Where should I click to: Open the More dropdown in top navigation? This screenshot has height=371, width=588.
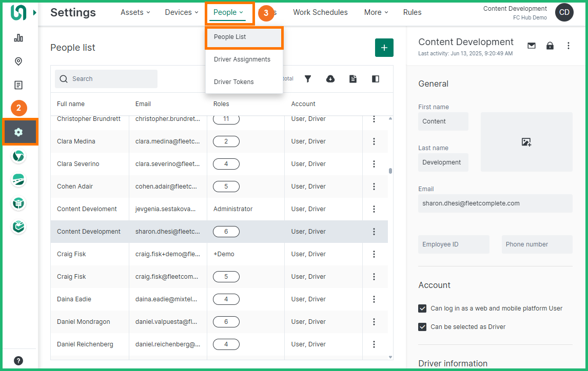click(376, 12)
